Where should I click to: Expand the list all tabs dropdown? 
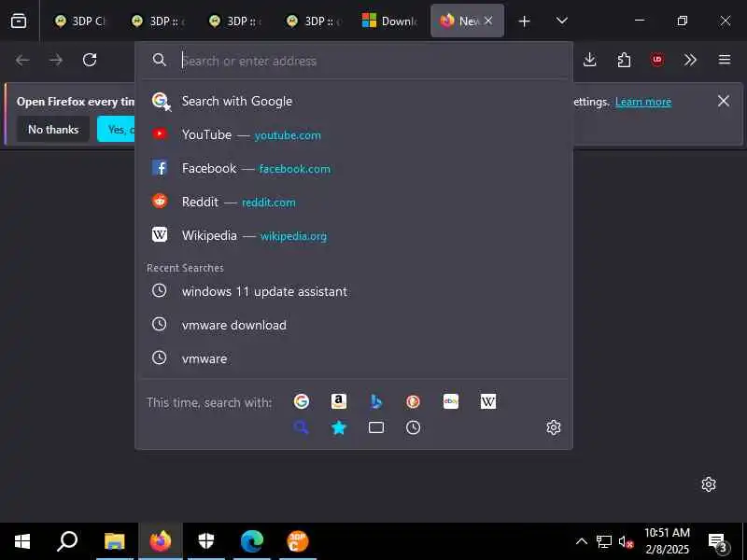pyautogui.click(x=562, y=21)
